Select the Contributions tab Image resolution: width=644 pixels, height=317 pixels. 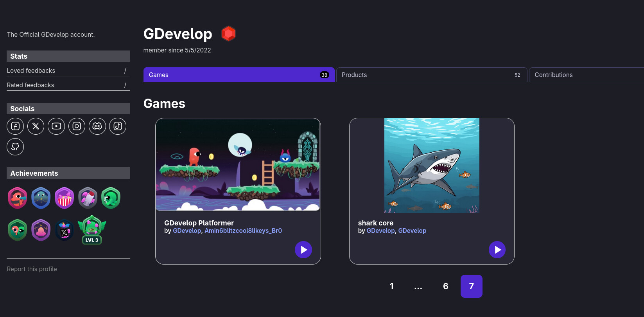[587, 75]
